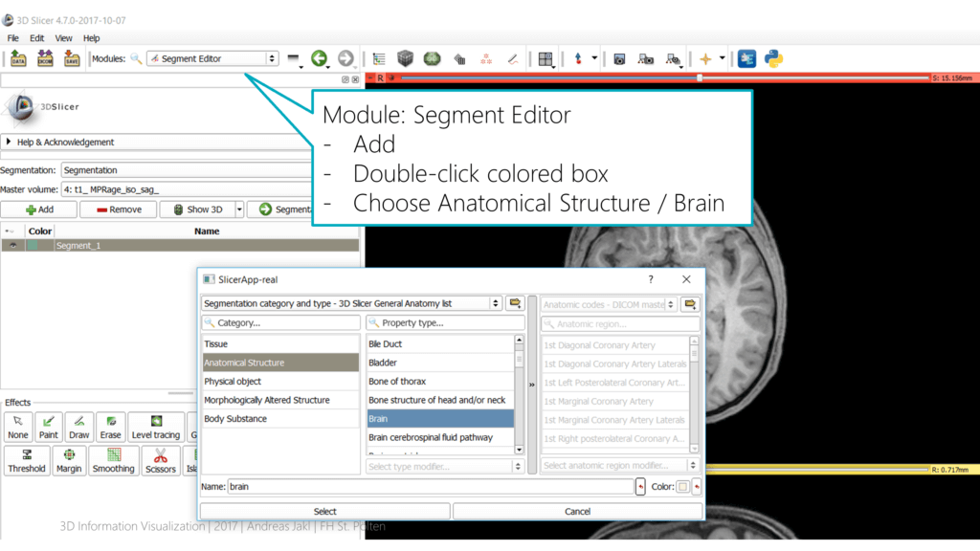Click the Cancel button in dialog
The image size is (980, 551).
pos(577,511)
